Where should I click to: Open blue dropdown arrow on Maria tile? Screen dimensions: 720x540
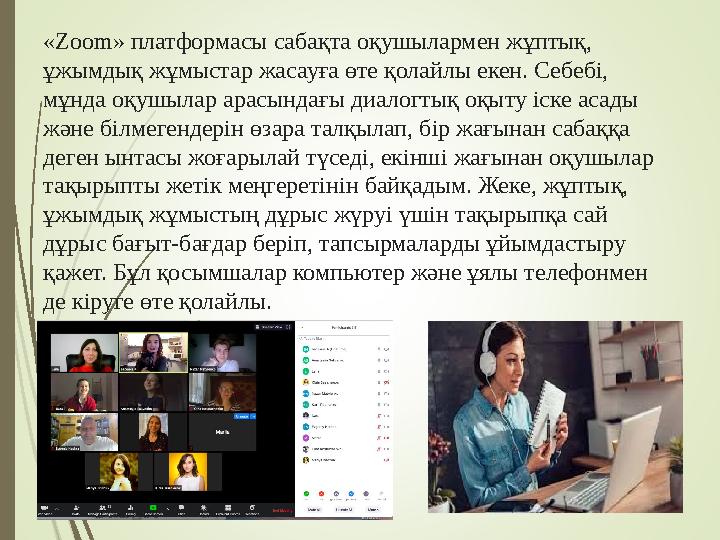(253, 416)
